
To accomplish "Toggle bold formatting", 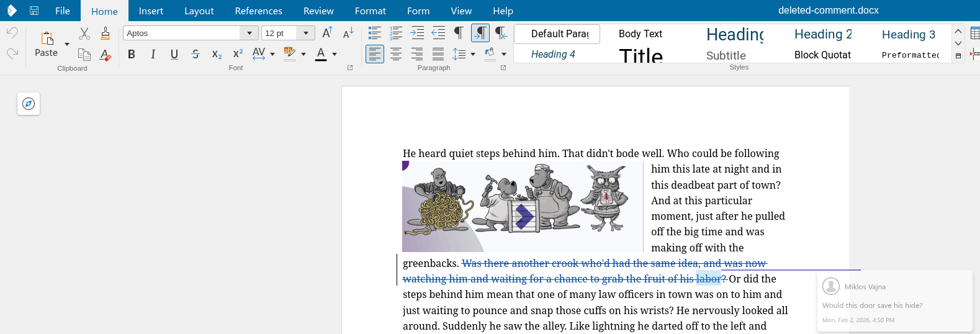I will [132, 55].
